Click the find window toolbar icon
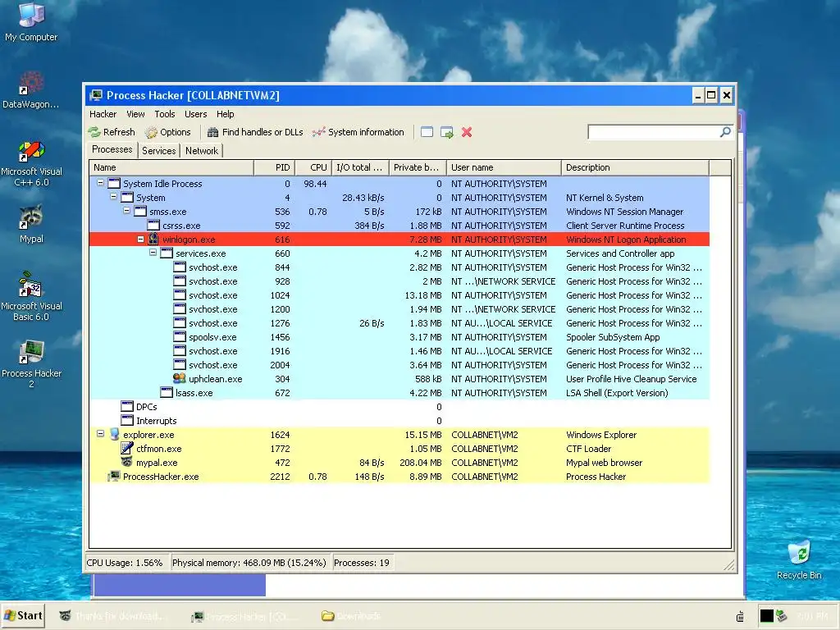 coord(427,132)
